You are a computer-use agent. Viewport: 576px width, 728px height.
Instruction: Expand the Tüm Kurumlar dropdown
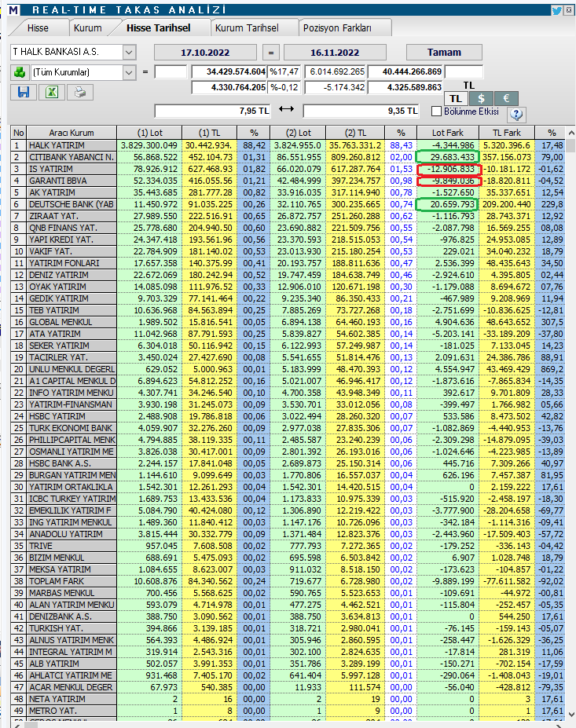[129, 72]
